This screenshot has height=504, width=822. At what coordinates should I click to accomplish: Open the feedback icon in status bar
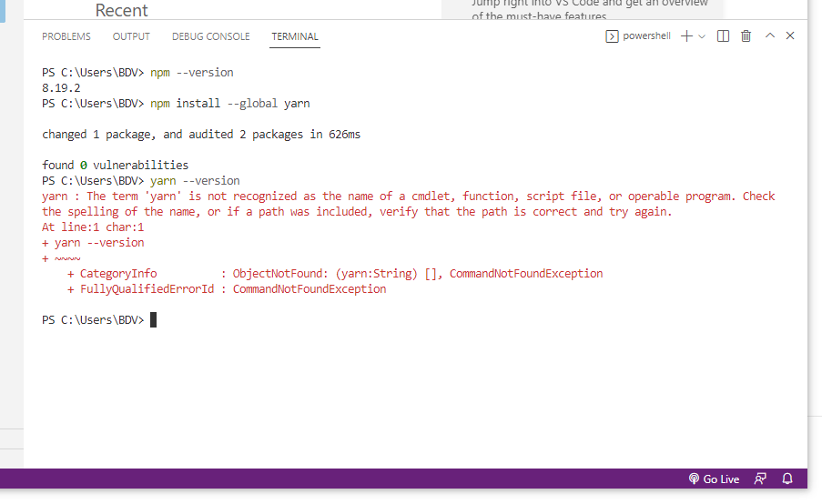[760, 479]
